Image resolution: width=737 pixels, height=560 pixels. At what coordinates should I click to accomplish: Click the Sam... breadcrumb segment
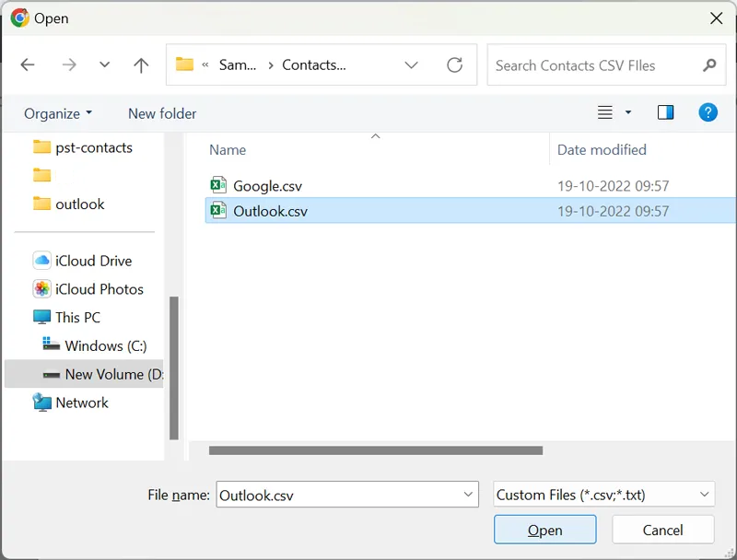click(238, 64)
